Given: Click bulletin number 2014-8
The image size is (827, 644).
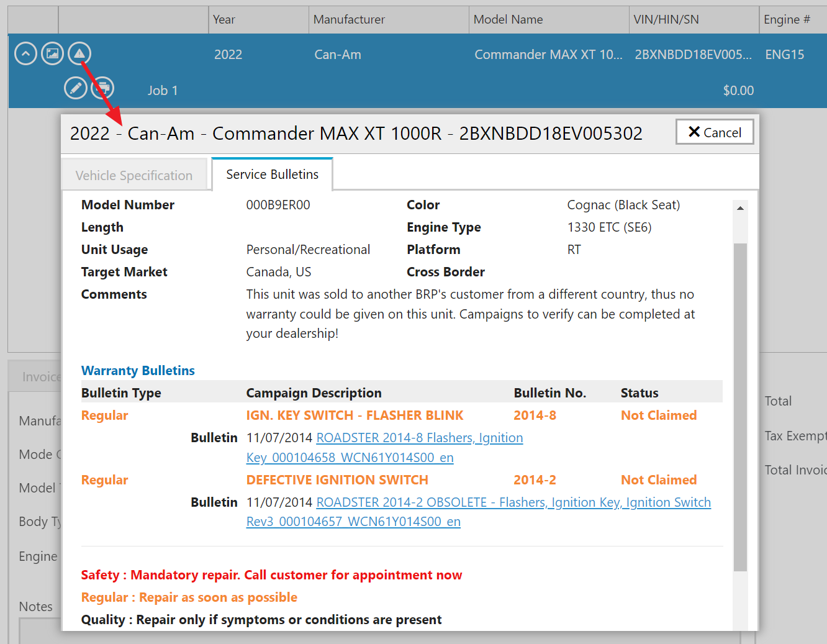Looking at the screenshot, I should (535, 415).
